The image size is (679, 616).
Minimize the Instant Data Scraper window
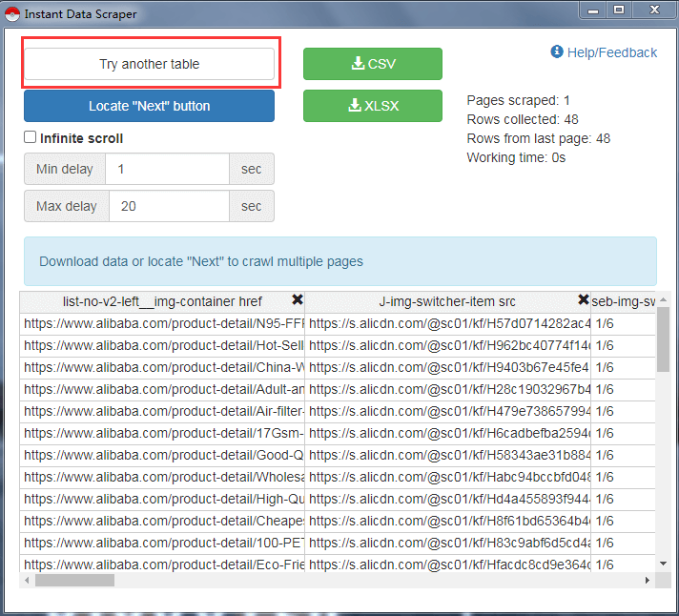pos(593,10)
